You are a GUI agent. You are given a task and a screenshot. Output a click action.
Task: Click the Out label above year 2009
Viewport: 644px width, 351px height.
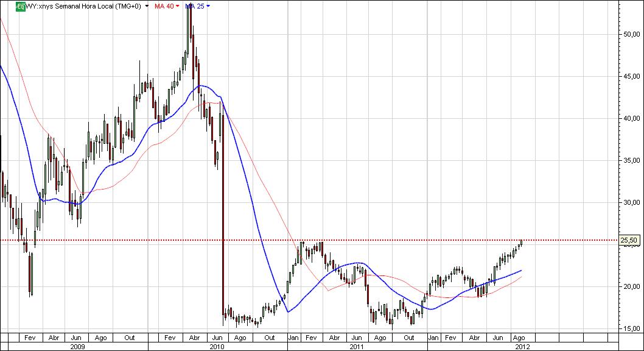point(130,338)
